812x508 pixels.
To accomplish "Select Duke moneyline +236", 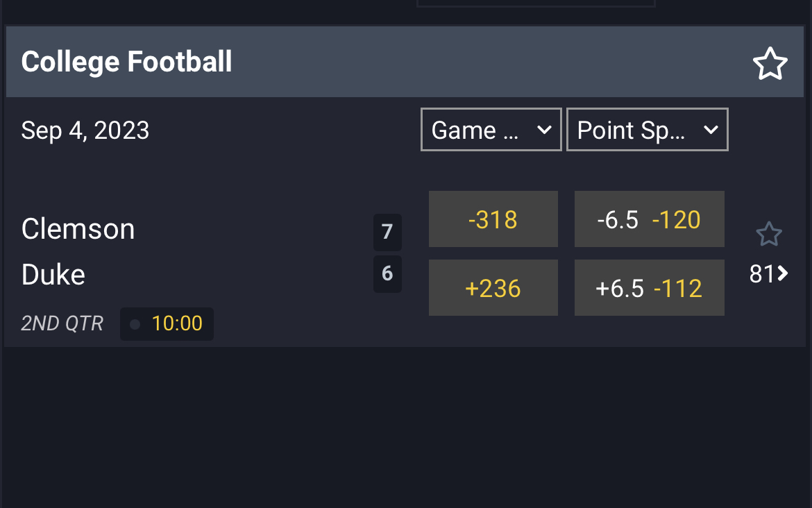I will pos(493,288).
